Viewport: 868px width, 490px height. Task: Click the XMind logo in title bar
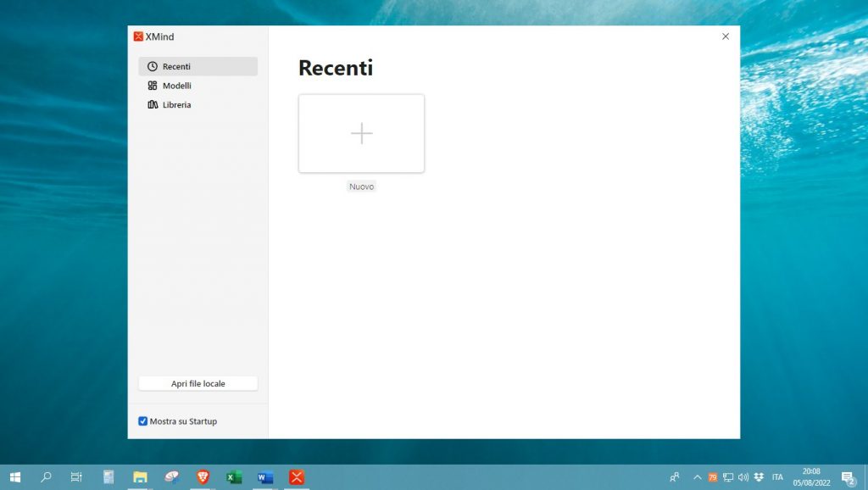click(x=138, y=36)
